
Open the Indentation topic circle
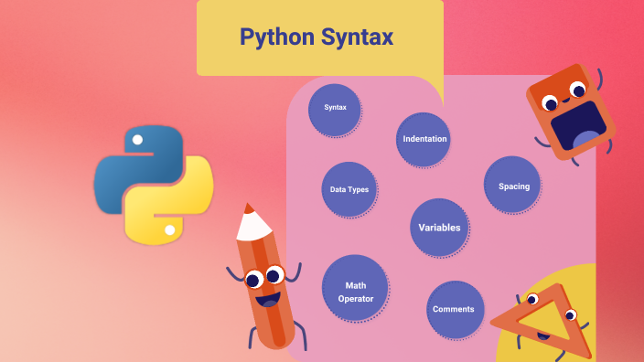[x=424, y=140]
